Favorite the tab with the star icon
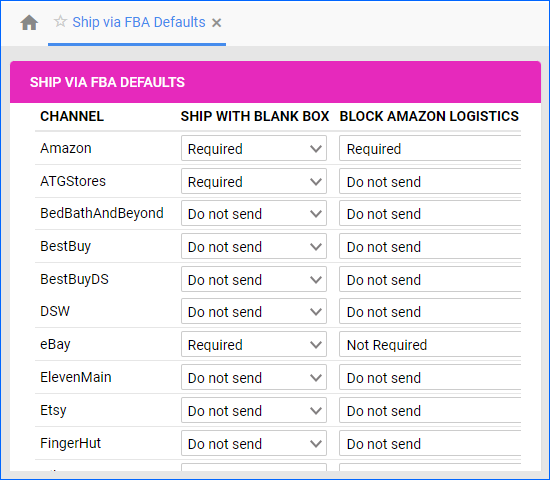 pos(60,21)
